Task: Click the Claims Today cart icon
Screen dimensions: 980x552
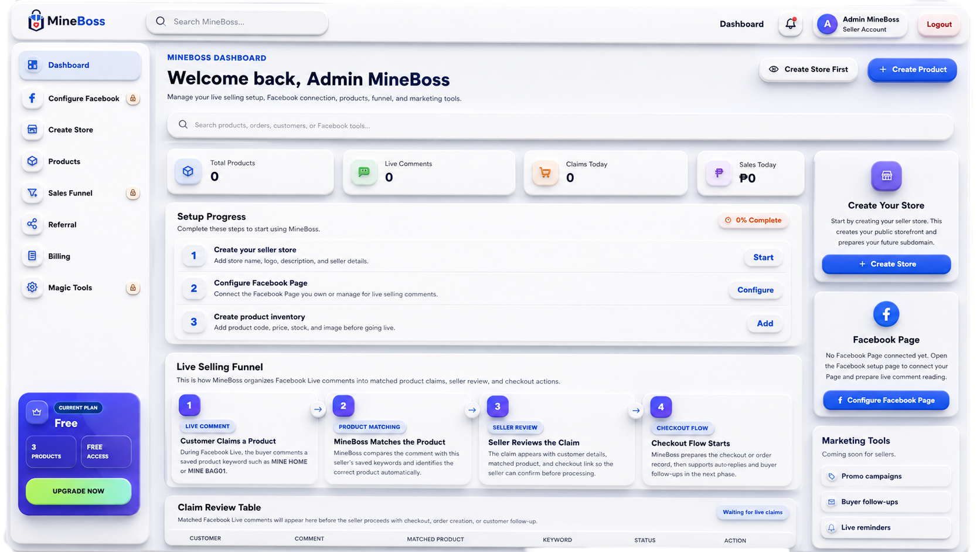Action: point(545,172)
